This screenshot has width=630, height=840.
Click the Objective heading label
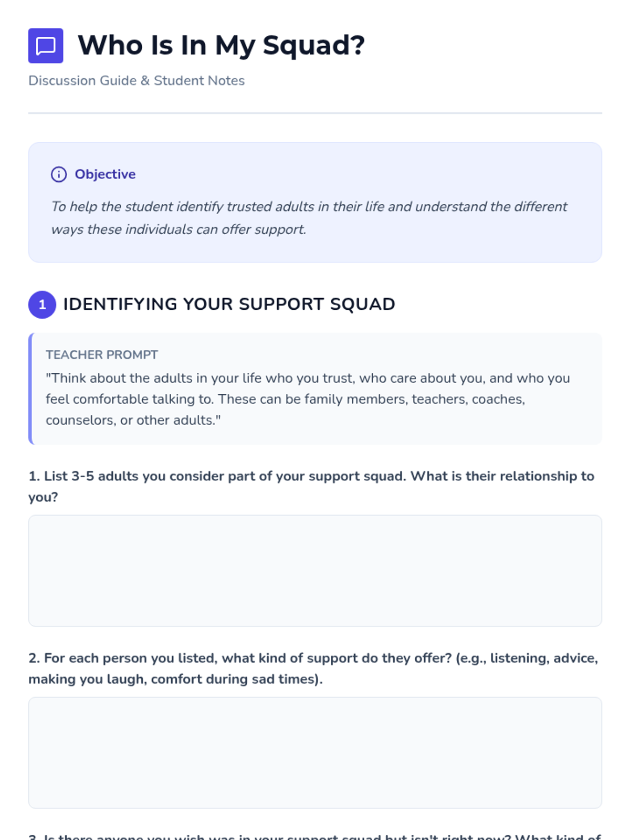pyautogui.click(x=105, y=174)
